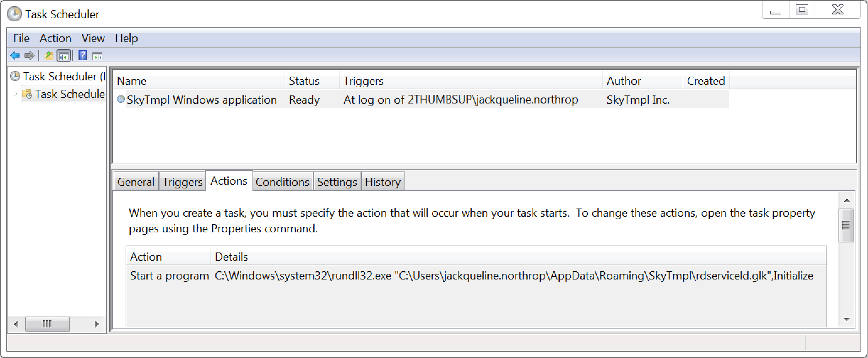Click the rundll32.exe command details text
This screenshot has height=358, width=868.
514,276
